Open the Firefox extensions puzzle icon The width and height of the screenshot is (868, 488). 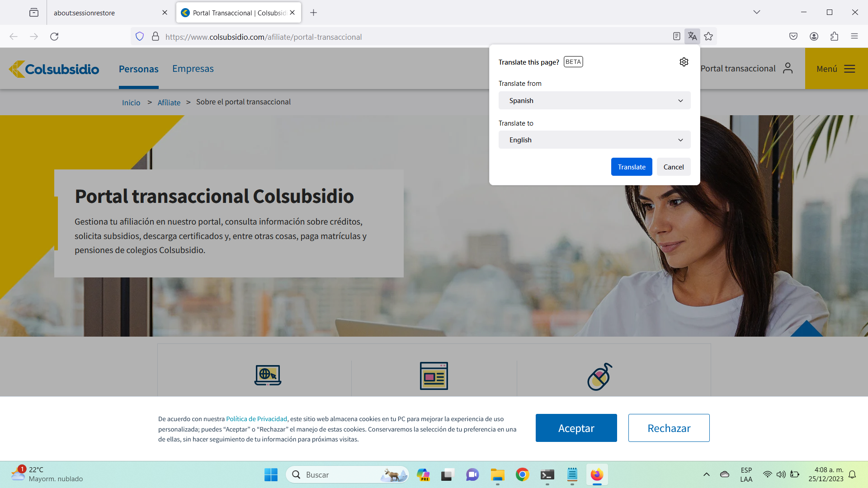pos(834,37)
